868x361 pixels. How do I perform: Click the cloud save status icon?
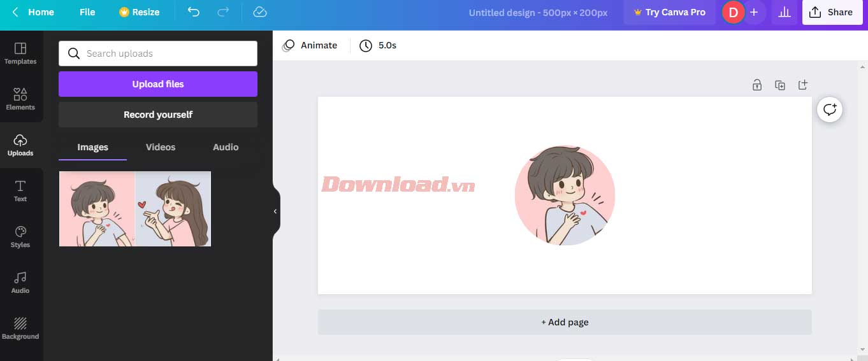click(x=259, y=12)
